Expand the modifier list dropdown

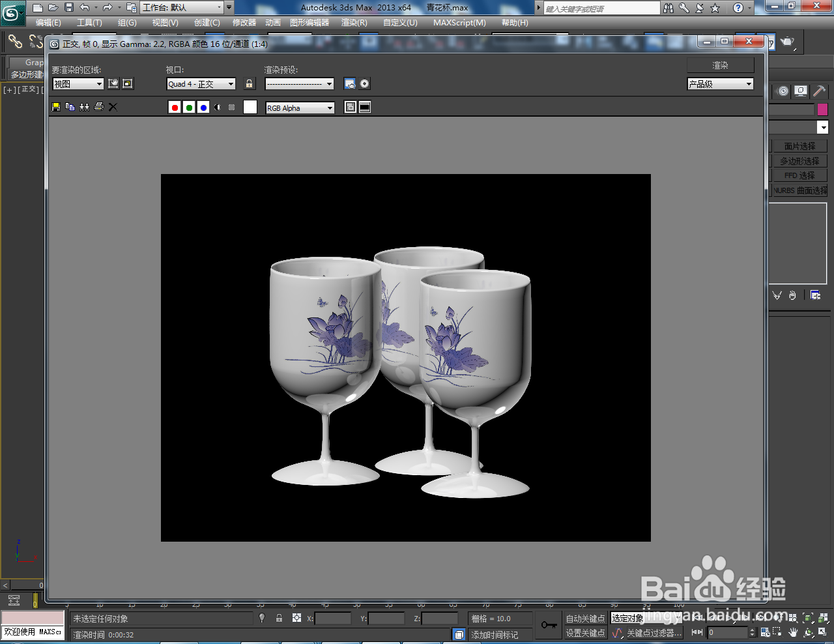tap(824, 127)
